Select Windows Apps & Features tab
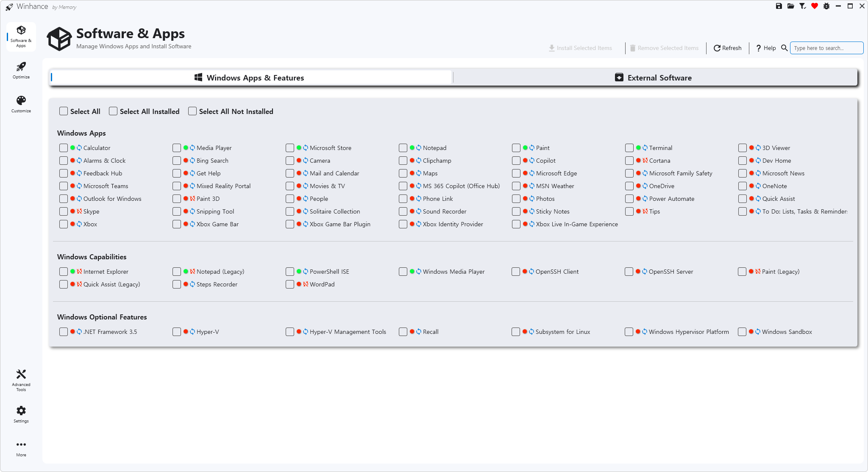The width and height of the screenshot is (868, 472). pos(250,78)
